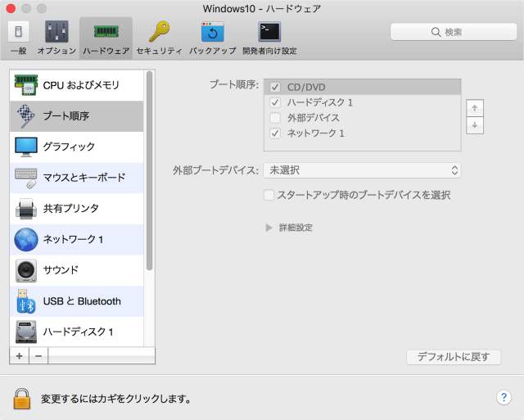
Task: Move boot item down with the down arrow
Action: coord(474,125)
